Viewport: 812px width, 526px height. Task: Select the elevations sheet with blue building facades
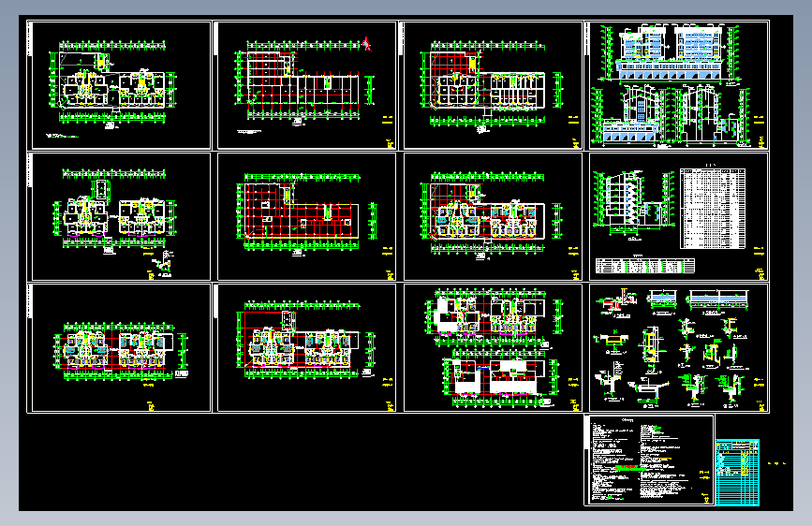(676, 85)
